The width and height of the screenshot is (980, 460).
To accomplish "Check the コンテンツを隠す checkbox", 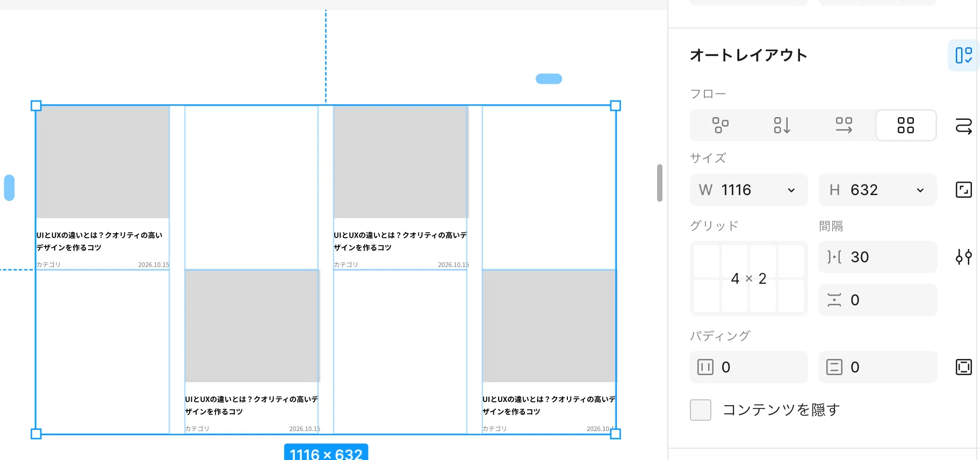I will tap(701, 410).
